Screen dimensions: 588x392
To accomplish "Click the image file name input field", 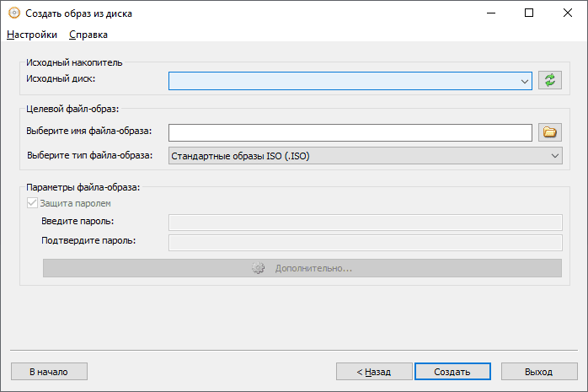I will click(x=350, y=132).
